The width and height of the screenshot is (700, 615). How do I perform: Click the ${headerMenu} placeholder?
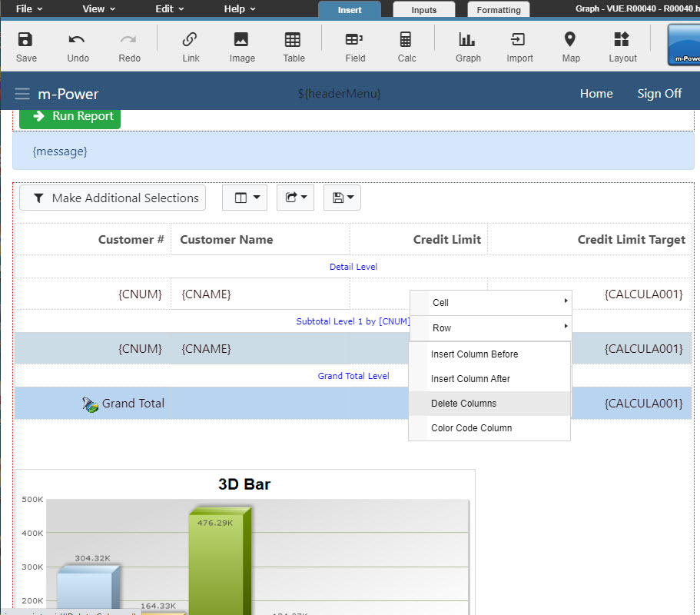(x=339, y=94)
